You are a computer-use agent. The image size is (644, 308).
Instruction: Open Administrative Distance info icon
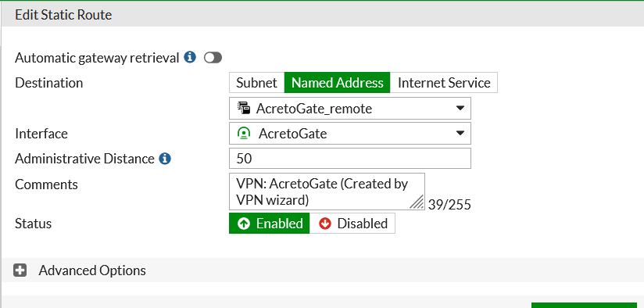pyautogui.click(x=165, y=159)
